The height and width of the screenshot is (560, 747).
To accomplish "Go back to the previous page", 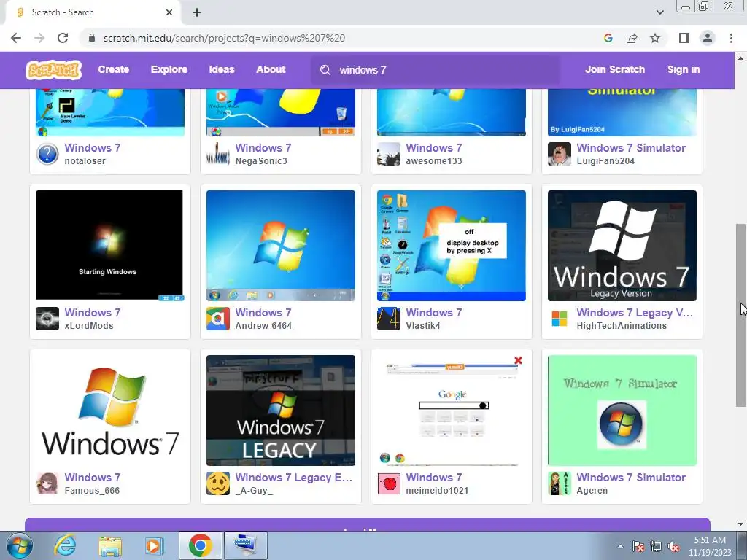I will (16, 38).
